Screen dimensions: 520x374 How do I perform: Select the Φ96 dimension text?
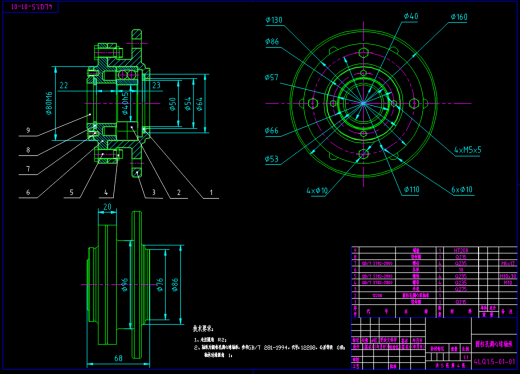125,285
